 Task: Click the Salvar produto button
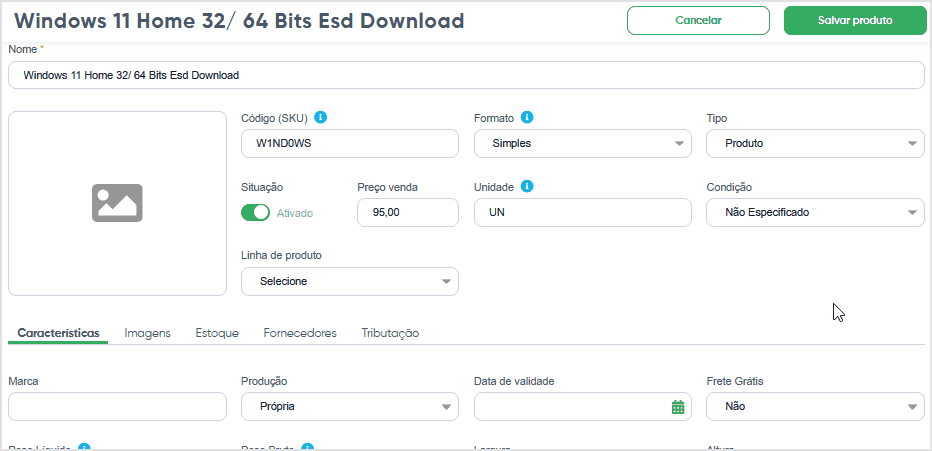click(855, 20)
